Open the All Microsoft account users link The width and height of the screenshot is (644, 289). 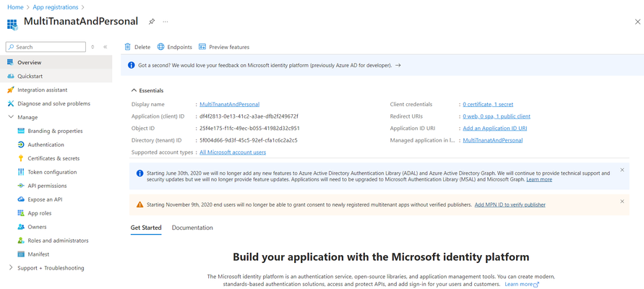click(x=233, y=152)
